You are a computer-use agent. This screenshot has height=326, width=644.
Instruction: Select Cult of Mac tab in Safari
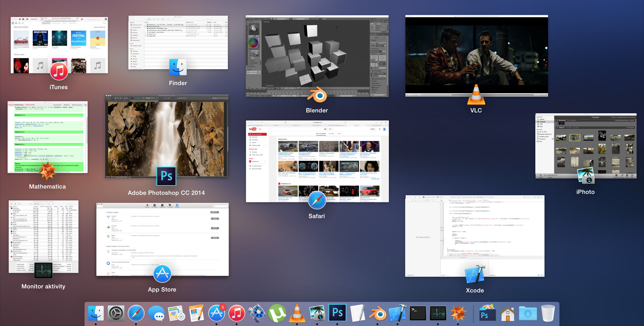336,125
